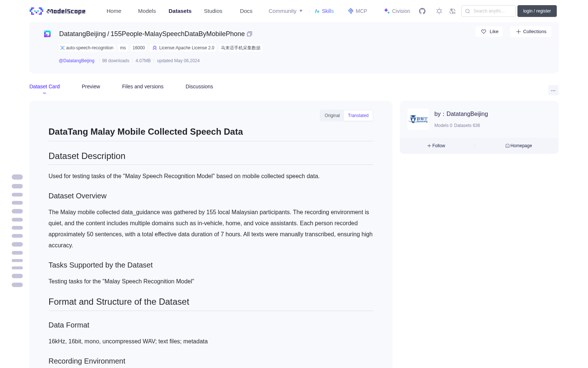The width and height of the screenshot is (588, 368).
Task: Jump via first outline marker in sidebar
Action: coord(17,177)
